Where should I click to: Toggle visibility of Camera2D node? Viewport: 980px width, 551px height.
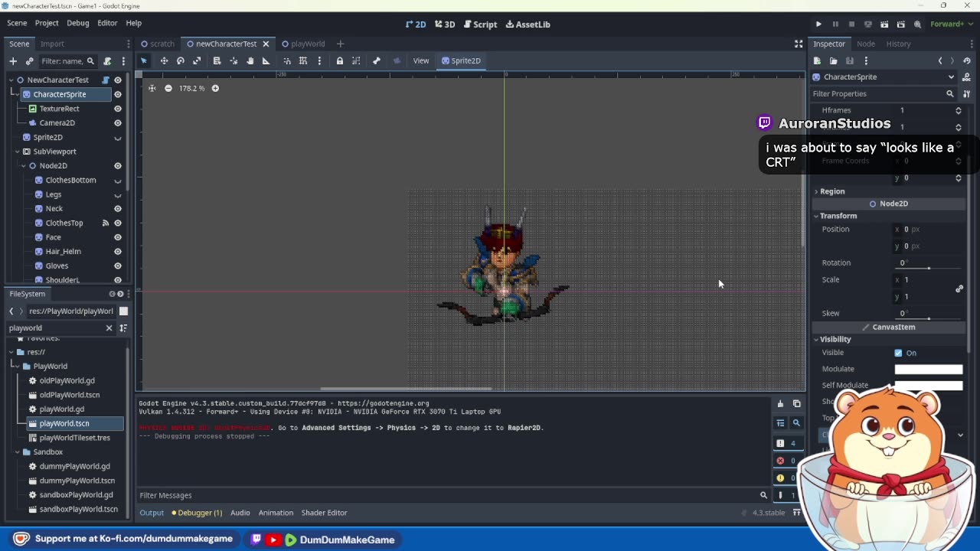click(118, 122)
